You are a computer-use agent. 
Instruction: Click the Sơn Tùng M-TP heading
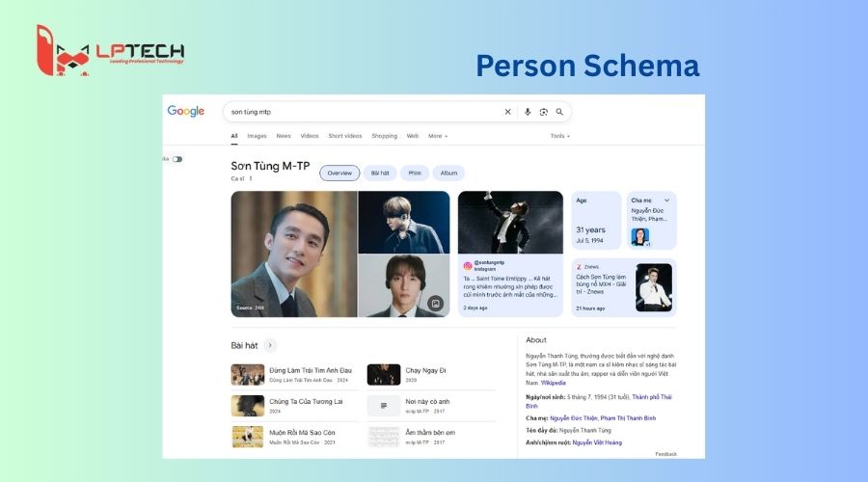coord(270,166)
